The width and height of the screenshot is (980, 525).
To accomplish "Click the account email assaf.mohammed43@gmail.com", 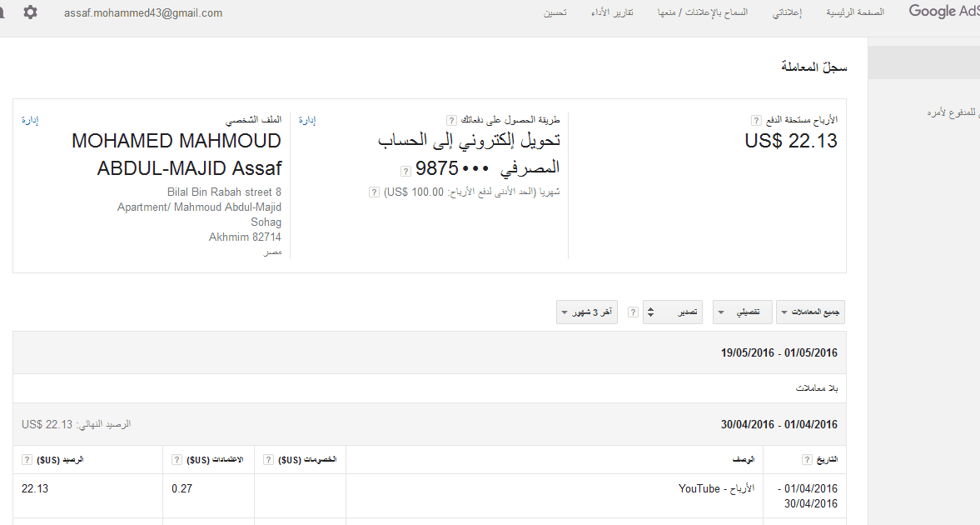I will click(x=143, y=13).
